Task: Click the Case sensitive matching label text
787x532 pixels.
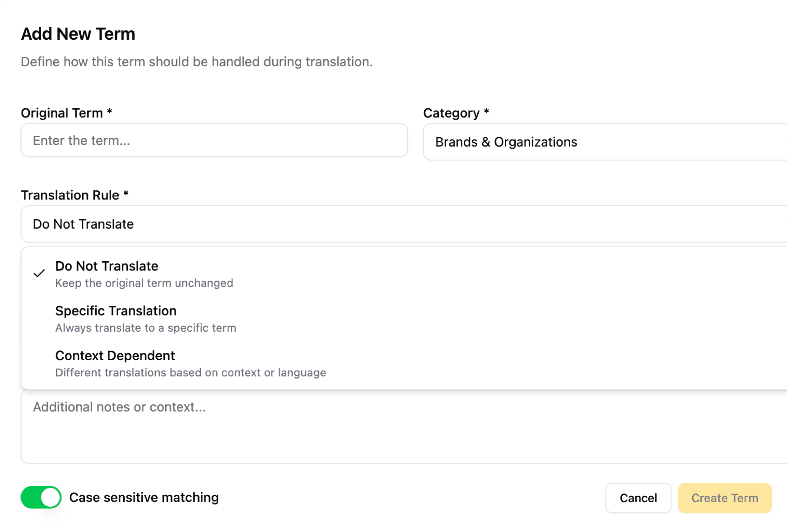Action: (x=144, y=497)
